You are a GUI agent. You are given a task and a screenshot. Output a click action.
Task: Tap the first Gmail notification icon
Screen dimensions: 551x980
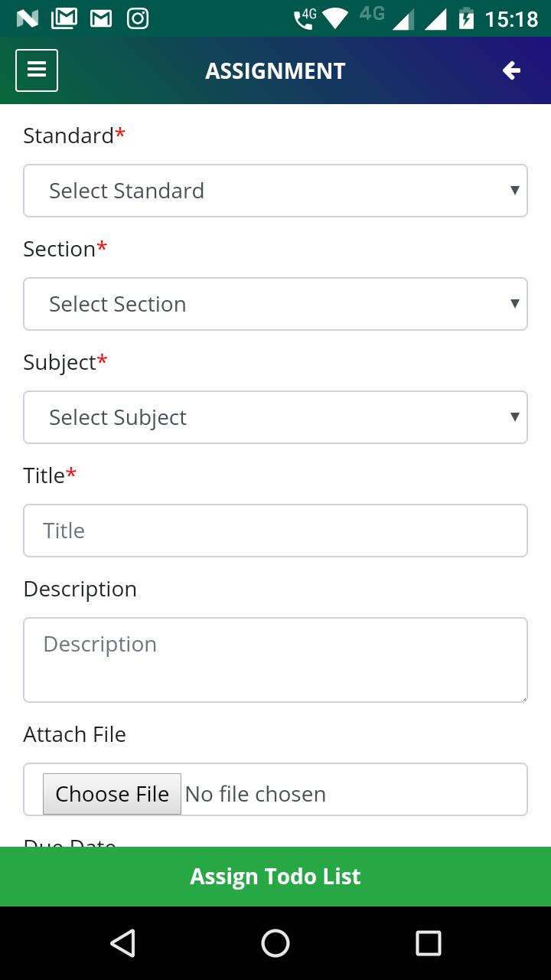click(x=64, y=18)
